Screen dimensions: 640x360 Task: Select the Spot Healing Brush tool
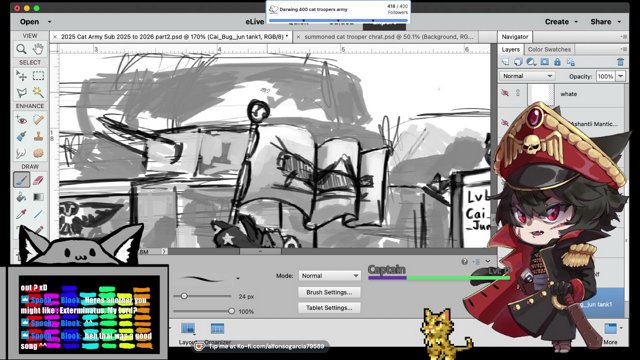coord(38,120)
